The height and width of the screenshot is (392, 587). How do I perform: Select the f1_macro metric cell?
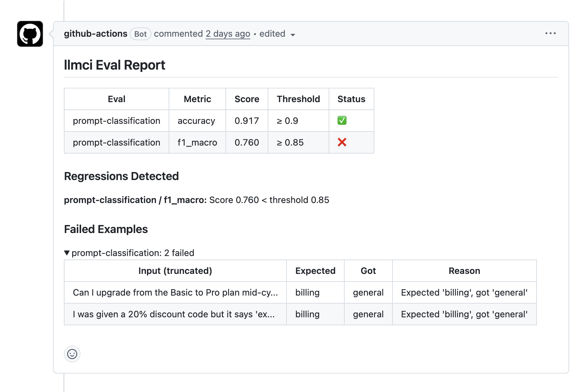coord(197,142)
